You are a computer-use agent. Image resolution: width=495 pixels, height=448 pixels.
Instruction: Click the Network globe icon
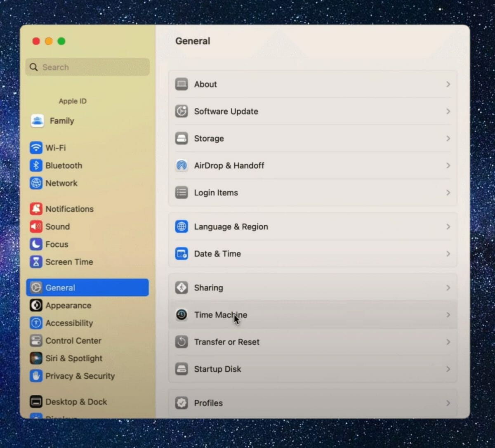tap(37, 183)
